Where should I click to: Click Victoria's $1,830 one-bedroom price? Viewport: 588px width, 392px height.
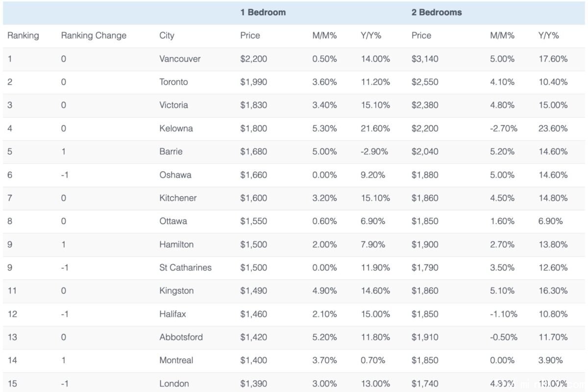coord(254,105)
